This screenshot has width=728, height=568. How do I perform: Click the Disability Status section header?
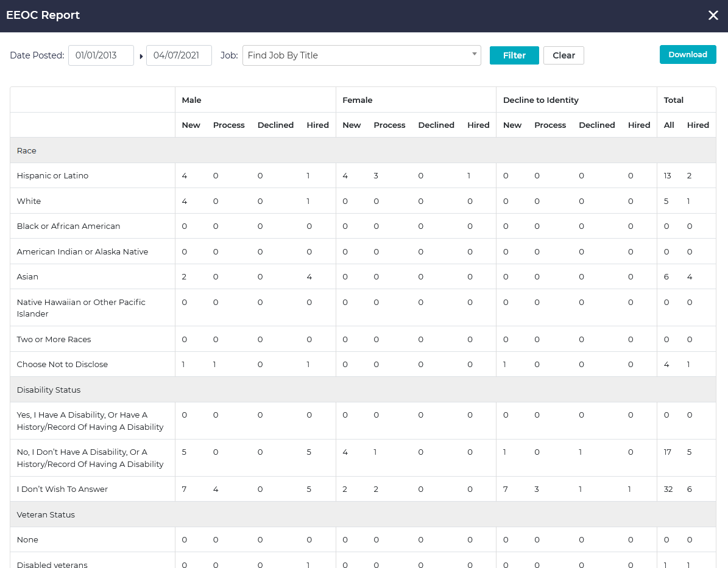[x=49, y=390]
